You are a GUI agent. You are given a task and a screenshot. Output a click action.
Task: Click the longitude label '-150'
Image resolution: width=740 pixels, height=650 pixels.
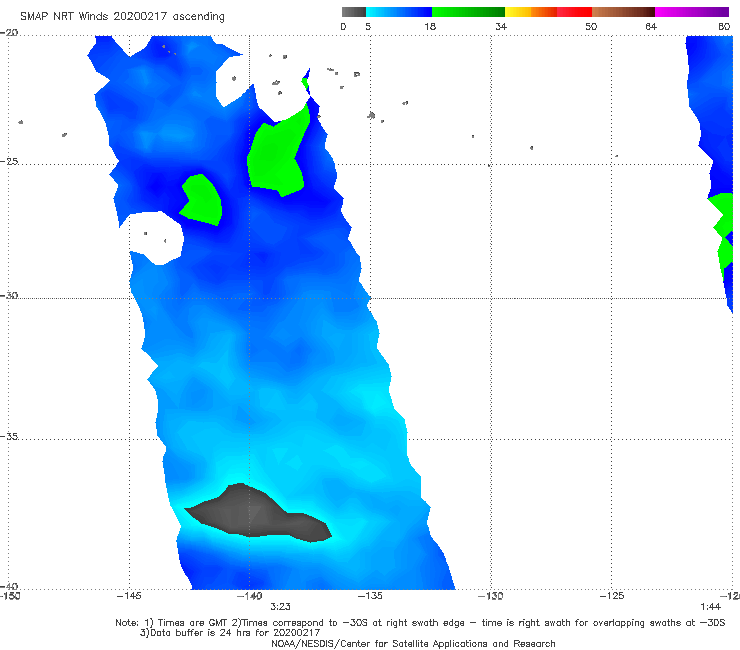[10, 596]
